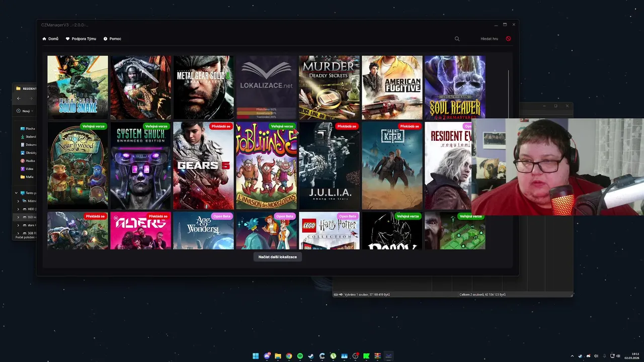Click status text Celkem 2 souborů

[x=482, y=295]
